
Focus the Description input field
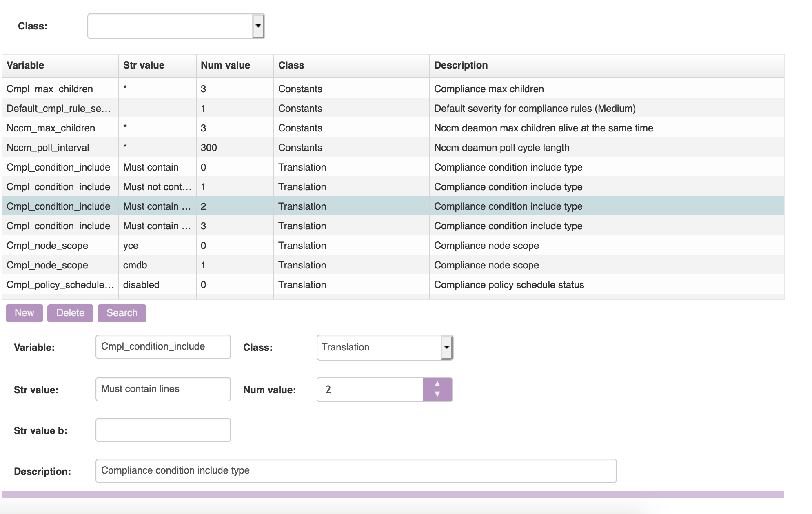tap(356, 471)
